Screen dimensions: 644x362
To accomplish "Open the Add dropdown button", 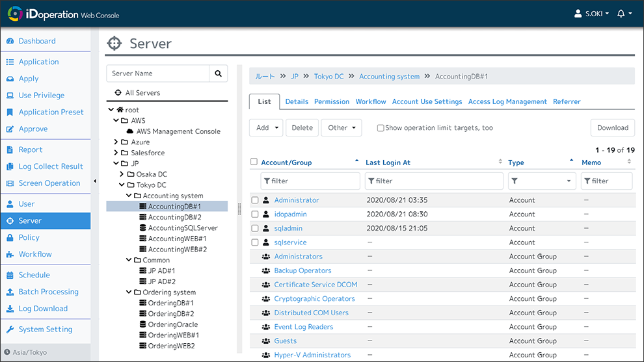I will click(267, 128).
